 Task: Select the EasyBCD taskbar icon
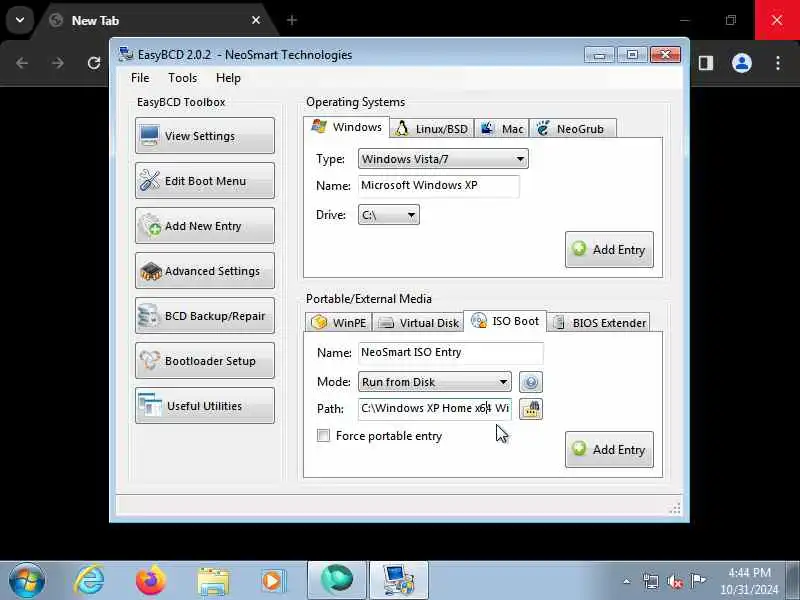point(398,580)
